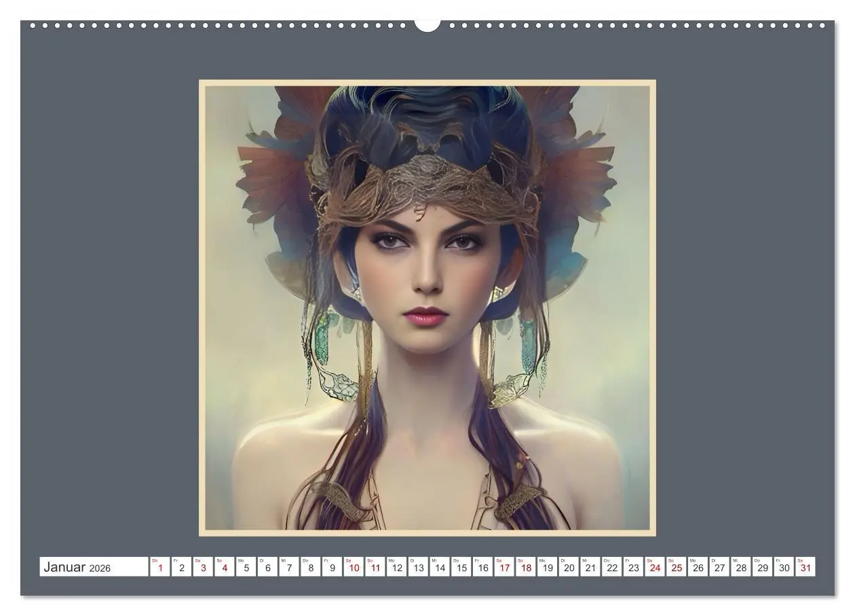Screen dimensions: 855x616
Task: Select day 6 in the calendar row
Action: [x=267, y=567]
